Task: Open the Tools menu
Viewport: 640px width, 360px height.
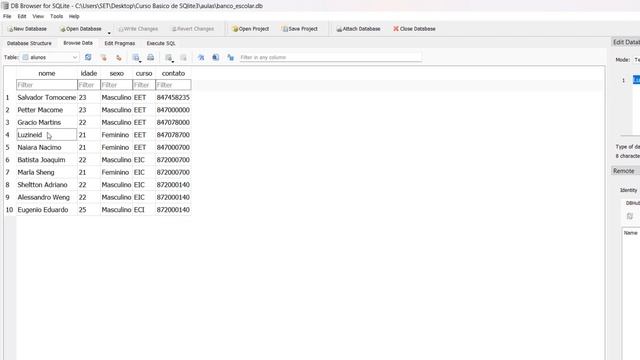Action: 56,16
